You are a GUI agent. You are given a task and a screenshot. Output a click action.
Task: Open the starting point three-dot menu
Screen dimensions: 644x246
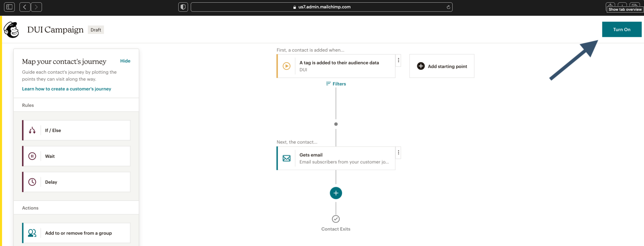(x=399, y=60)
